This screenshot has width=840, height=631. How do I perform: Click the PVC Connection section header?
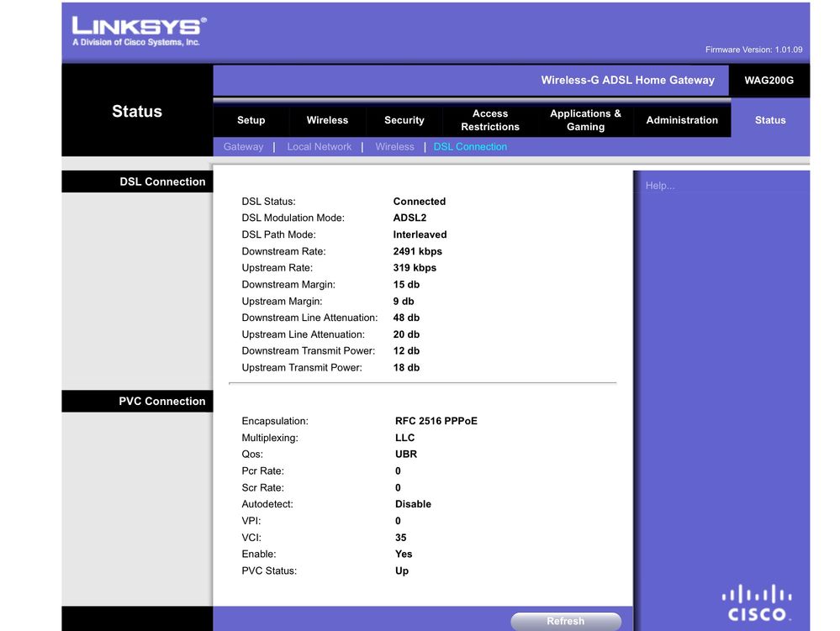[x=137, y=401]
